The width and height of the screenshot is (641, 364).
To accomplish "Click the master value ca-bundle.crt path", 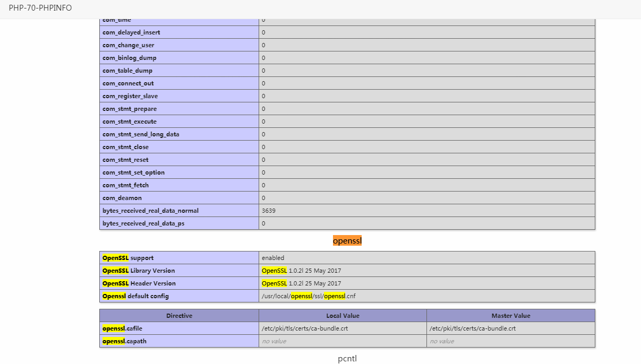I will 473,328.
